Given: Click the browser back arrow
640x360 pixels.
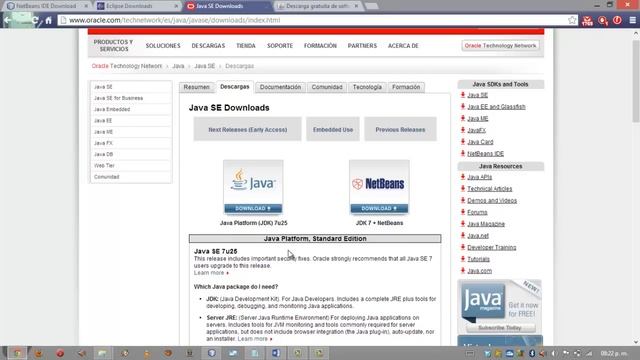Looking at the screenshot, I should coord(7,20).
